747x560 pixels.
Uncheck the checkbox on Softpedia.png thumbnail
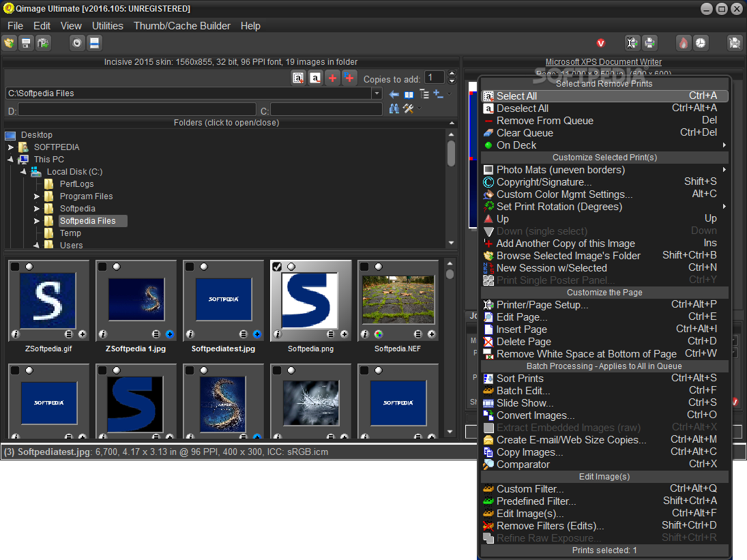click(277, 267)
